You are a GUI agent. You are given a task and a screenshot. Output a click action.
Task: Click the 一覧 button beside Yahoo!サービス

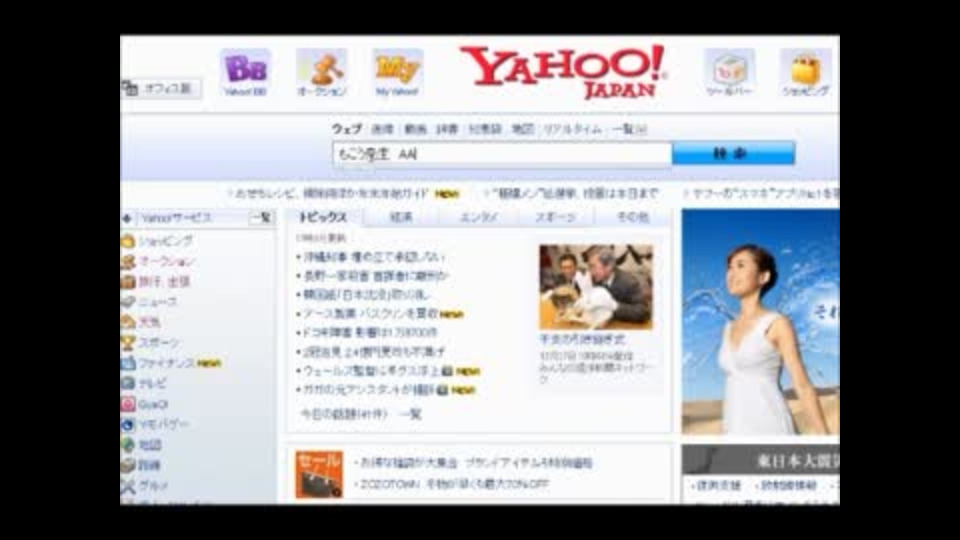click(x=261, y=218)
